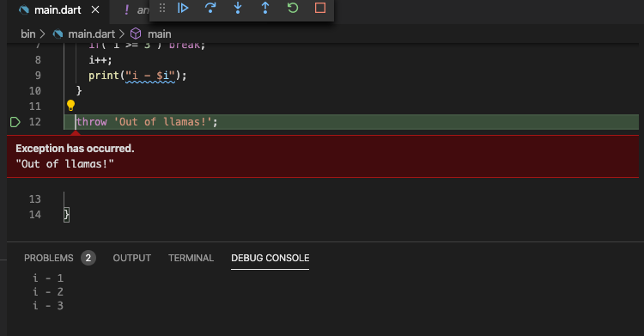Click the i++; statement on line 8
The width and height of the screenshot is (644, 336).
[100, 60]
